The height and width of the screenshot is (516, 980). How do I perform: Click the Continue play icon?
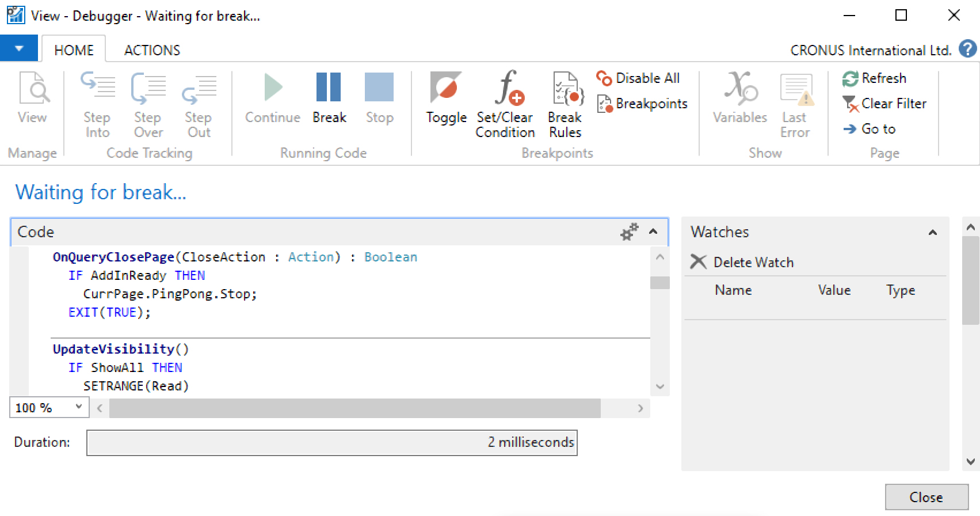273,88
